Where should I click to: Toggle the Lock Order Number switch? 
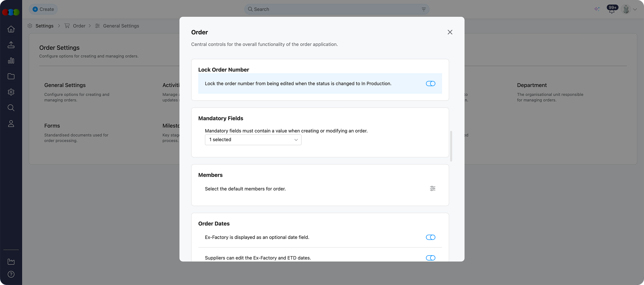(x=430, y=83)
